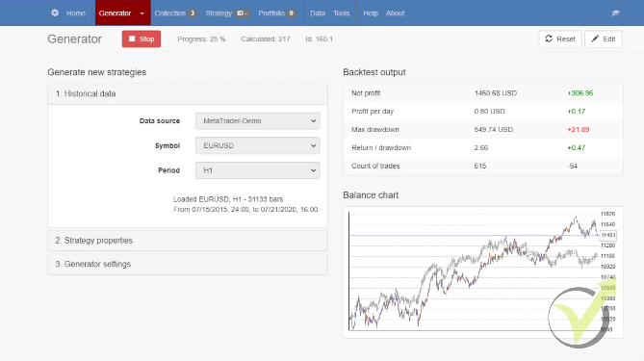Open the Data menu
Screen dimensions: 644x361
coord(318,13)
